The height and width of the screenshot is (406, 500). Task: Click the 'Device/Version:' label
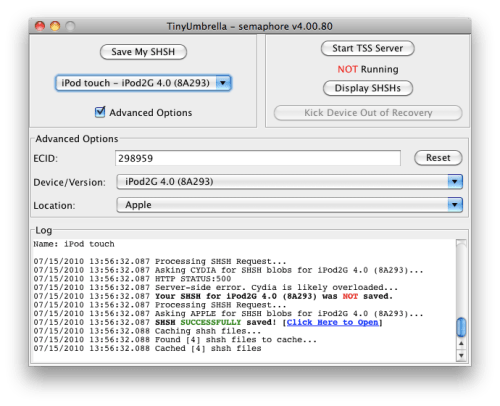69,182
